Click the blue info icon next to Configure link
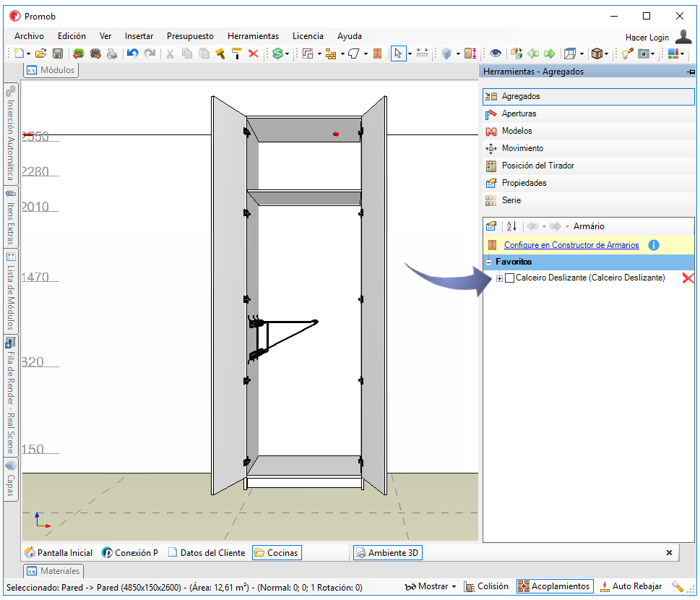Viewport: 700px width, 600px height. (654, 245)
